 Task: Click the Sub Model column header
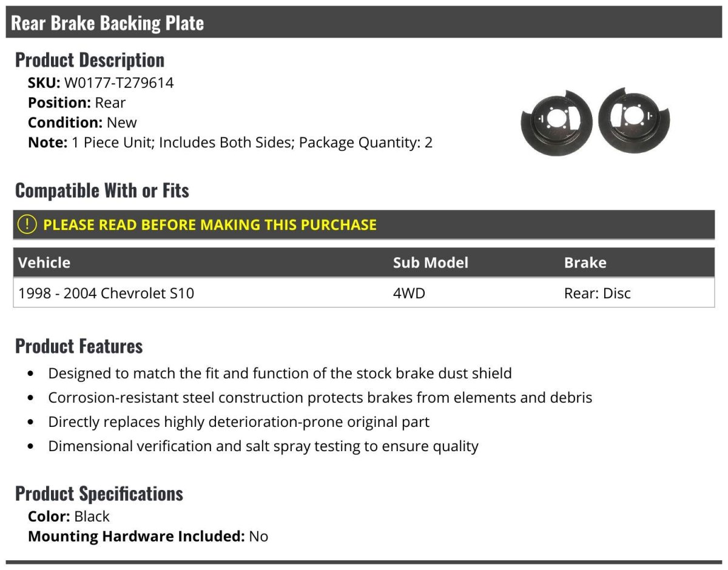[x=430, y=263]
